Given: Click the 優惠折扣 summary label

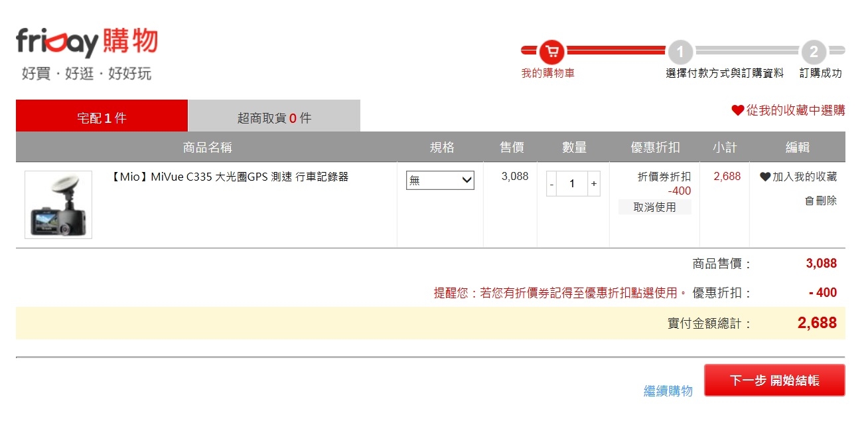Looking at the screenshot, I should 722,293.
